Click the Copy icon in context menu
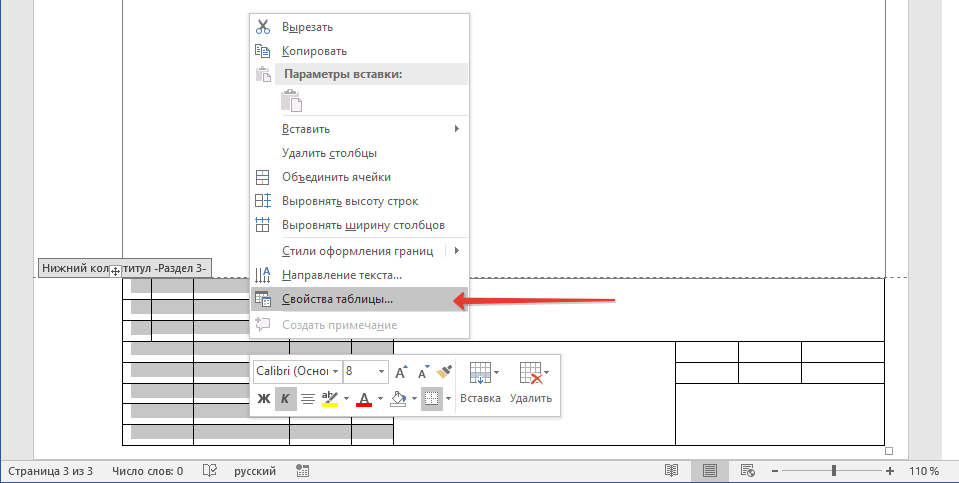Viewport: 959px width, 483px height. click(x=262, y=51)
